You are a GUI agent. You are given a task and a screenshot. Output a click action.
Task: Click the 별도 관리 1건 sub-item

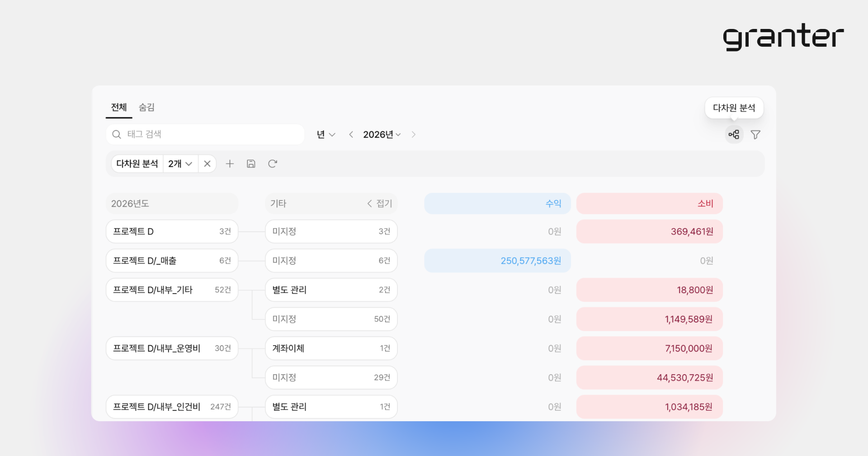click(x=331, y=407)
